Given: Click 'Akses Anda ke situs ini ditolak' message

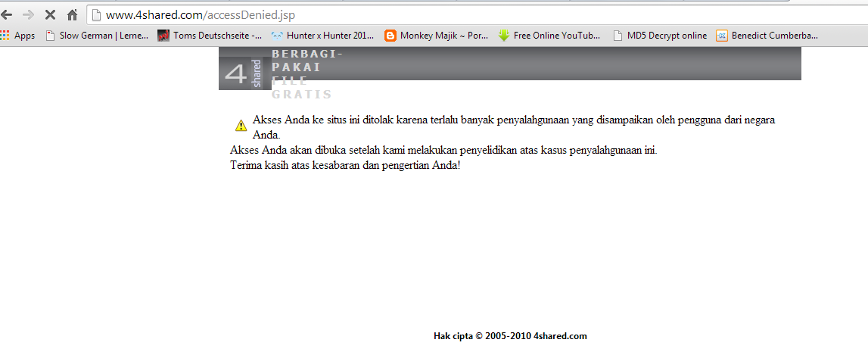Looking at the screenshot, I should (x=515, y=127).
